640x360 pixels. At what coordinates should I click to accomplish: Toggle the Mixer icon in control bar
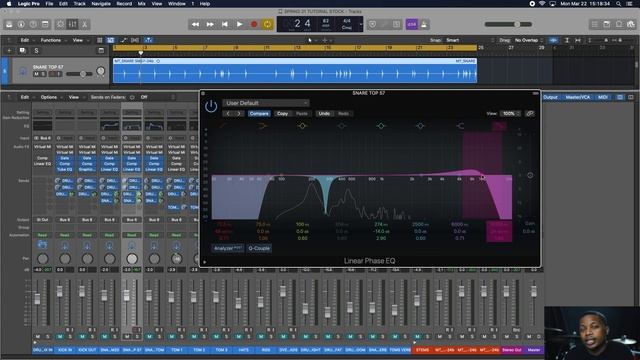click(73, 24)
